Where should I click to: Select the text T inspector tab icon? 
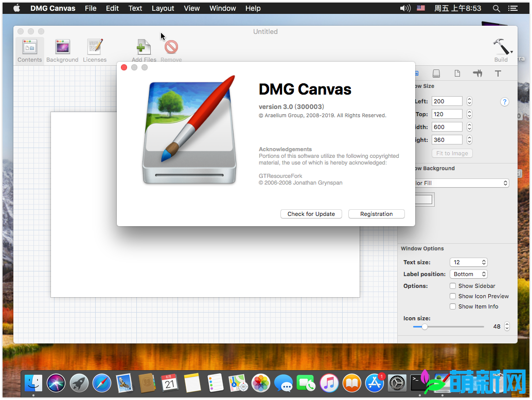(x=498, y=73)
